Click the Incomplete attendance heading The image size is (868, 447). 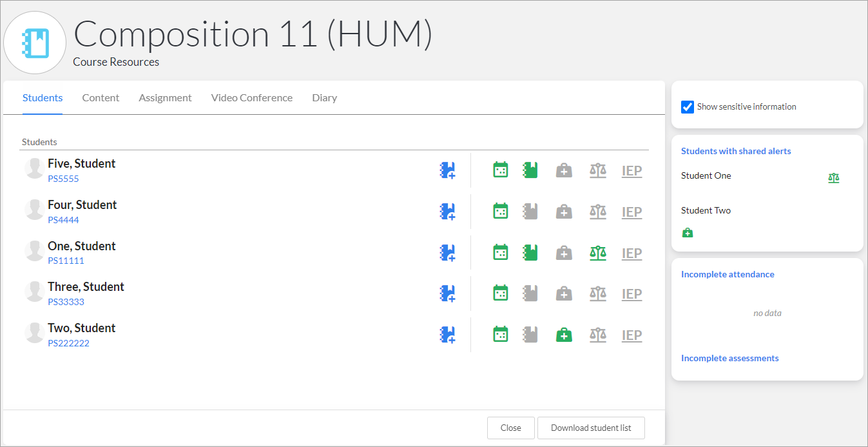coord(728,274)
